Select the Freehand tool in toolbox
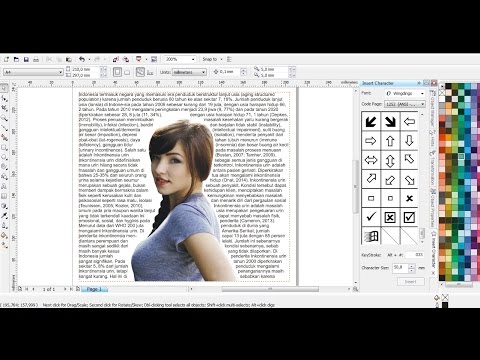Image resolution: width=480 pixels, height=360 pixels. point(4,128)
